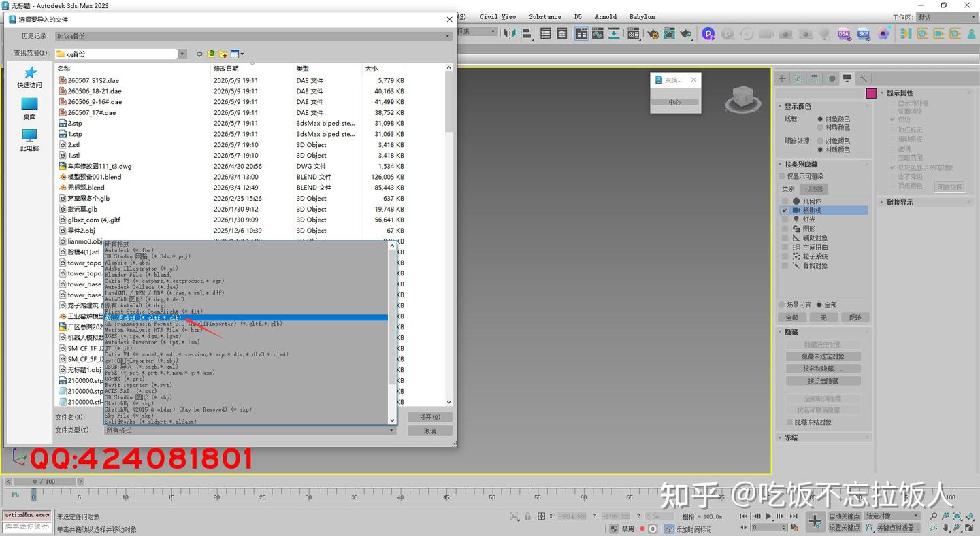
Task: Open Quick Access (快速访问) in sidebar
Action: point(30,78)
